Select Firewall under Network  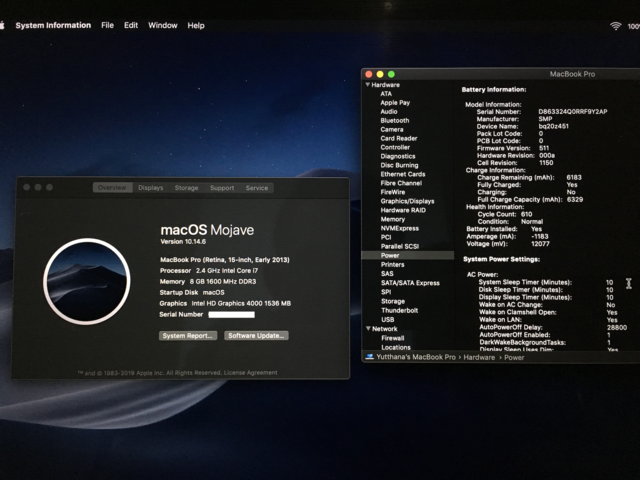(393, 338)
